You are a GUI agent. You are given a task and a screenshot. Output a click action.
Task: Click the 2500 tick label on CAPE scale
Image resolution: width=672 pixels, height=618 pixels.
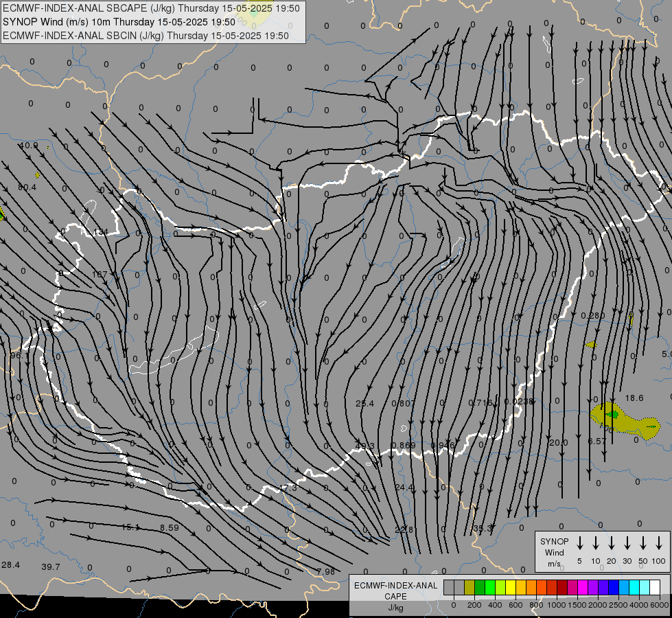[x=618, y=605]
